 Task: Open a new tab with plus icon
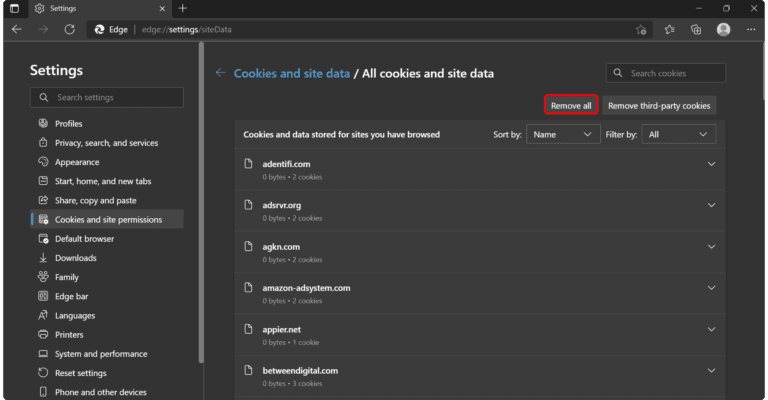(182, 8)
